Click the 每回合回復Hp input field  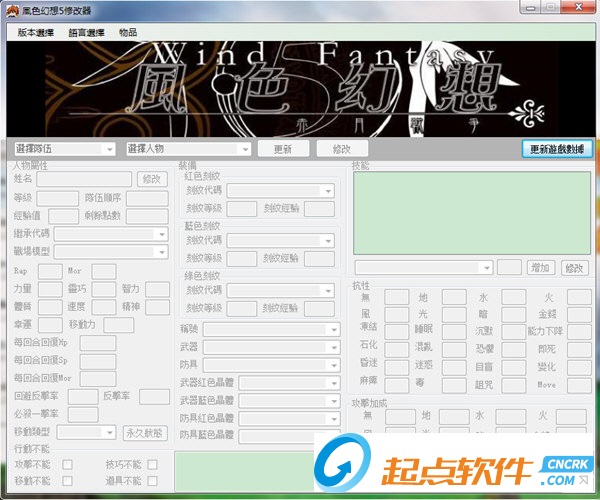98,343
